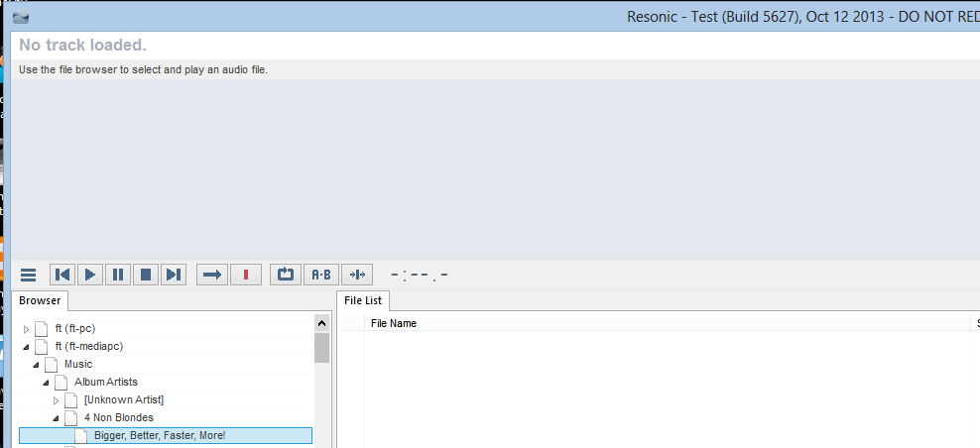Sort by File Name column header

tap(394, 323)
